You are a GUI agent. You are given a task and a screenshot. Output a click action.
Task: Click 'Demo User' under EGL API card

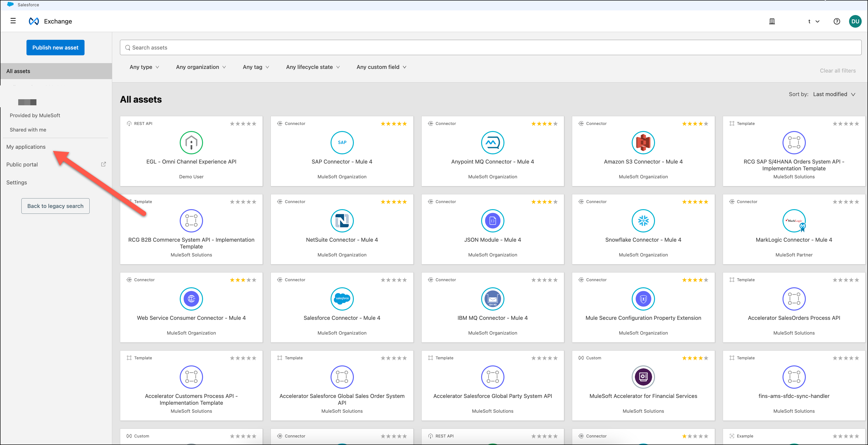click(x=191, y=176)
